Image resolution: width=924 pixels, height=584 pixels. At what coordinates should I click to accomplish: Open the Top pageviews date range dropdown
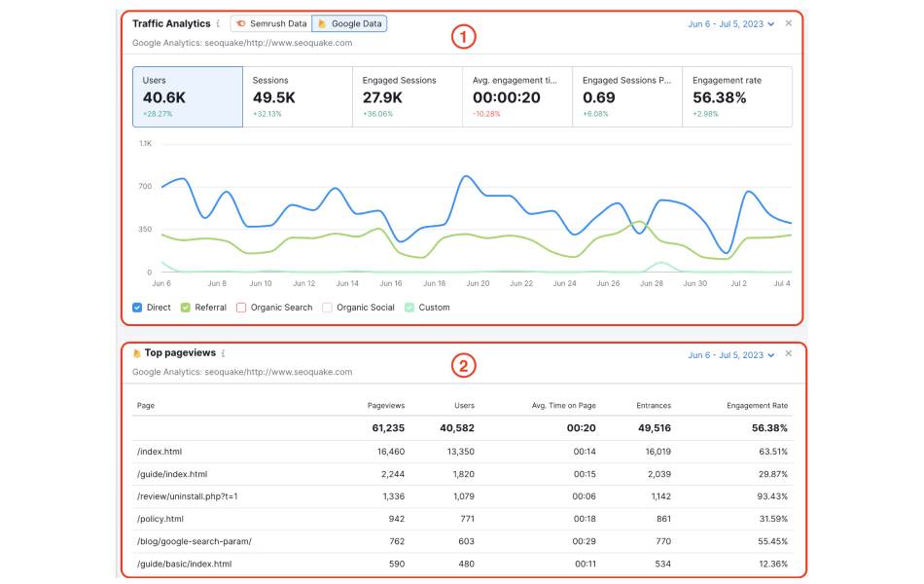click(x=730, y=355)
